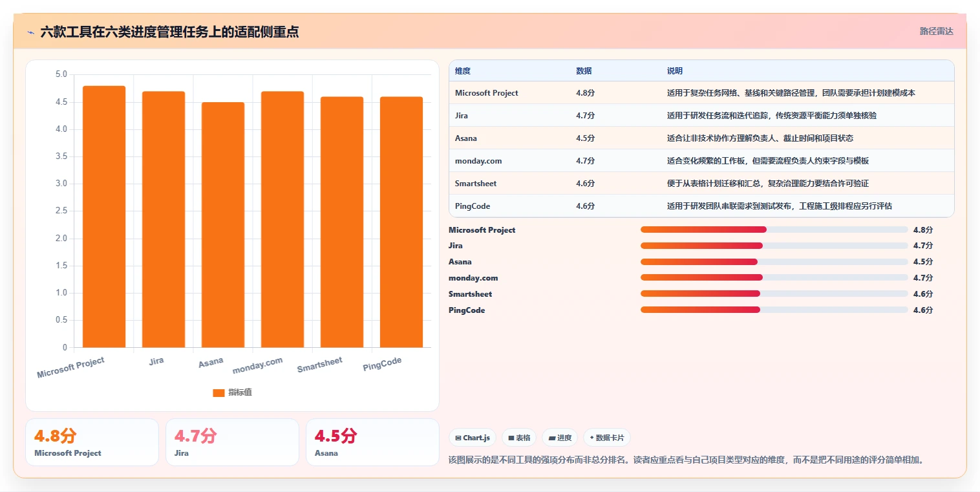Viewport: 980px width, 492px height.
Task: Click the 数据 table column header
Action: coord(584,71)
